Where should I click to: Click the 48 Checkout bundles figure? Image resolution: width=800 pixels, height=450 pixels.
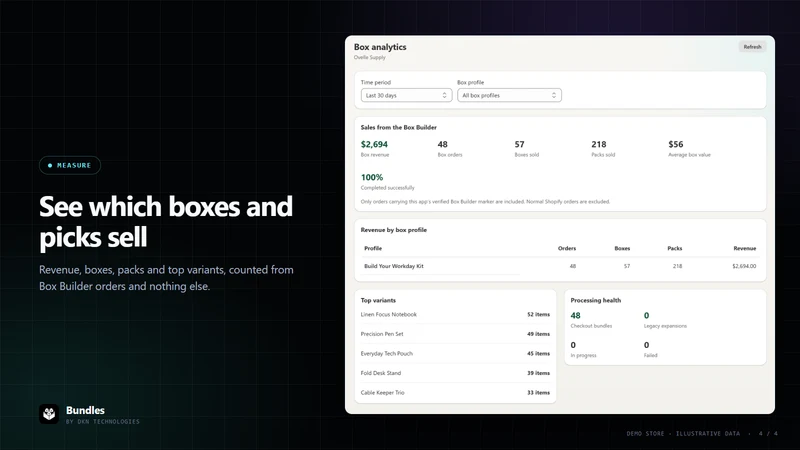click(576, 316)
